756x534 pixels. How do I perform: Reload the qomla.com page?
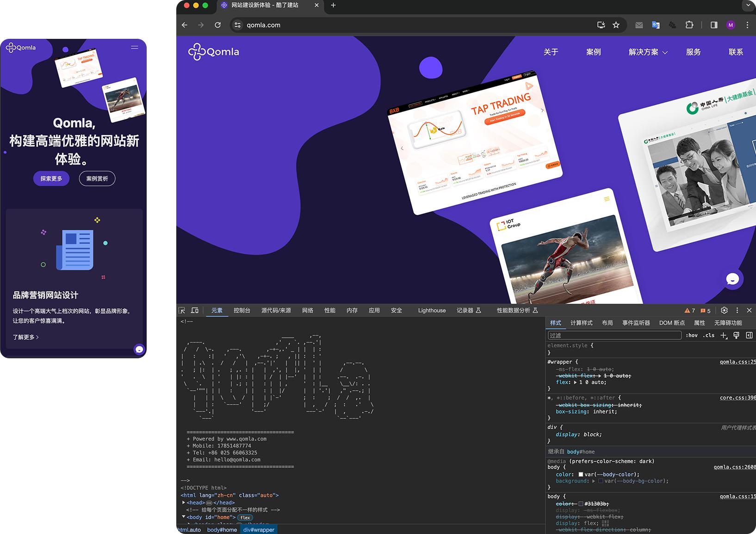coord(217,25)
